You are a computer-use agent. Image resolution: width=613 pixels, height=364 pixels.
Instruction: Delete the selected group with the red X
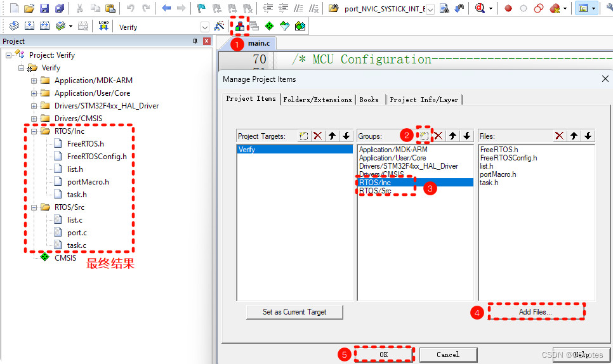point(438,136)
